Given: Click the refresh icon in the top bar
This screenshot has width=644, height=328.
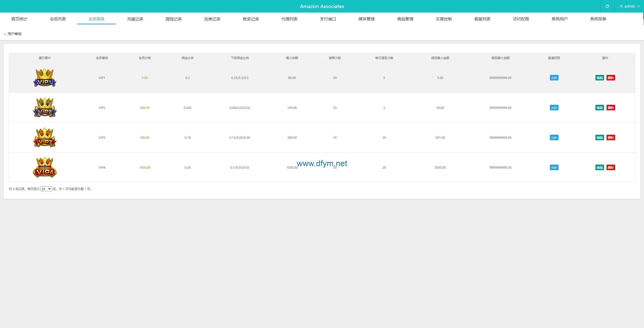Looking at the screenshot, I should (x=607, y=6).
